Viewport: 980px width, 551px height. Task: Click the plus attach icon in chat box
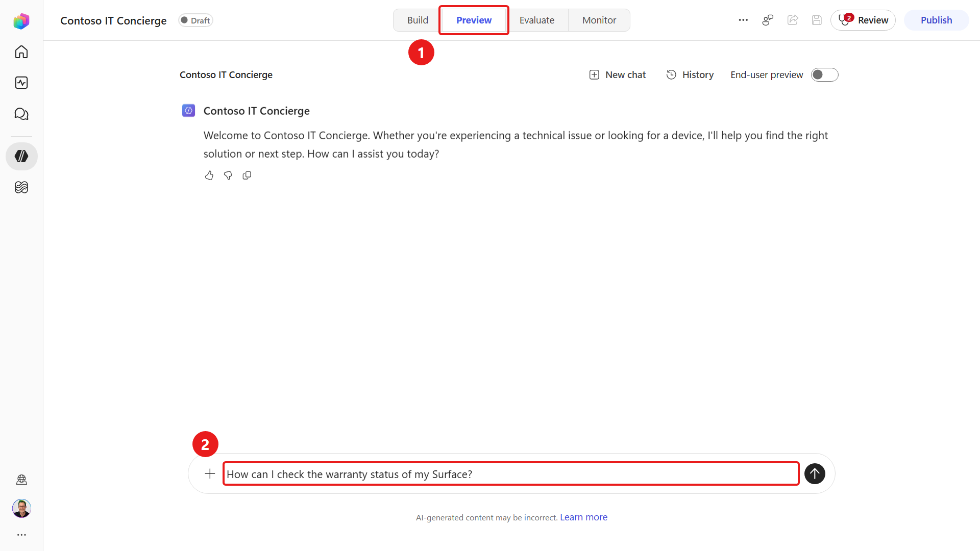pos(210,473)
